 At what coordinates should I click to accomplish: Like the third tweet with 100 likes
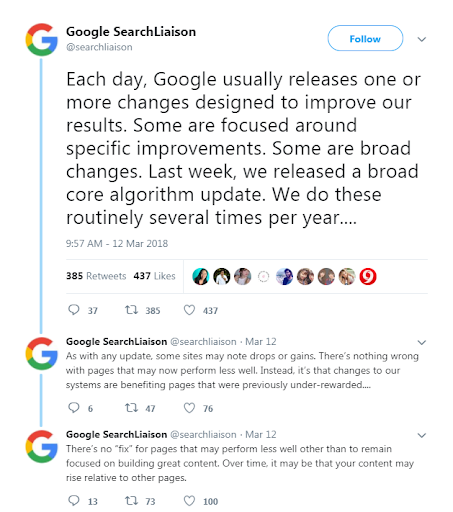tap(189, 500)
